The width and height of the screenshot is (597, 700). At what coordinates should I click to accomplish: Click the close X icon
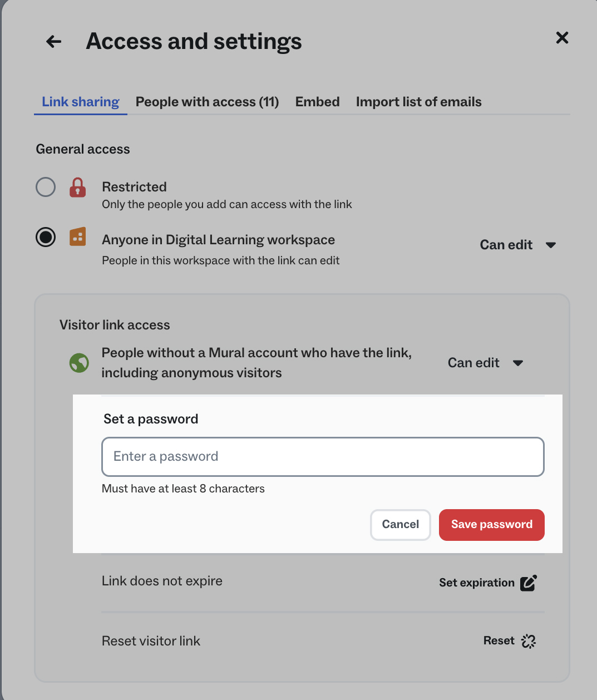[562, 38]
